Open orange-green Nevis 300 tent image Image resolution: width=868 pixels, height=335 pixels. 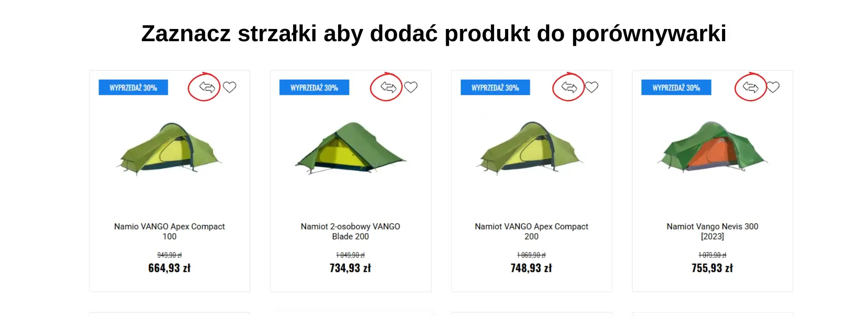[x=712, y=147]
